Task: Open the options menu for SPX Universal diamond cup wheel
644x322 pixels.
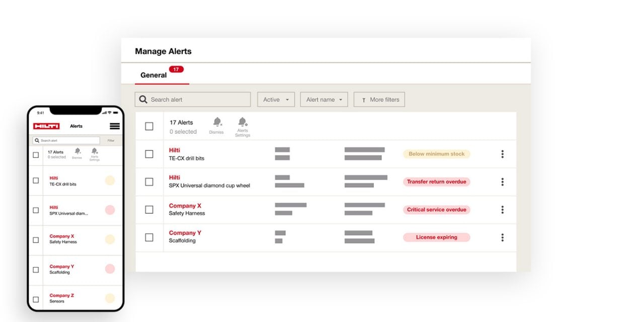Action: point(502,182)
